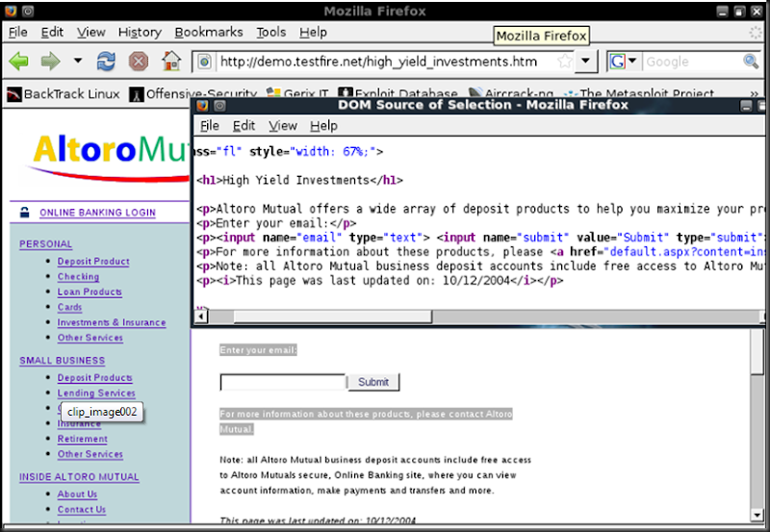Open The Metasploit Project bookmark
Screen dimensions: 770x532
pos(639,92)
